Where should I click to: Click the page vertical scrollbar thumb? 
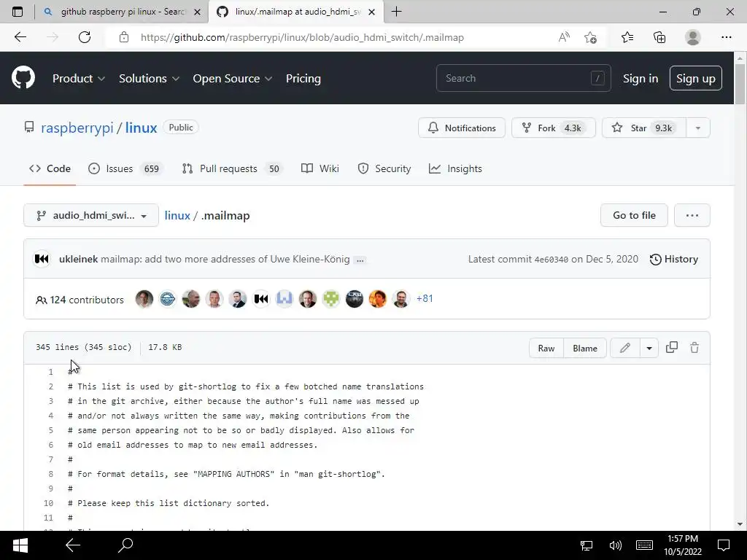(740, 84)
